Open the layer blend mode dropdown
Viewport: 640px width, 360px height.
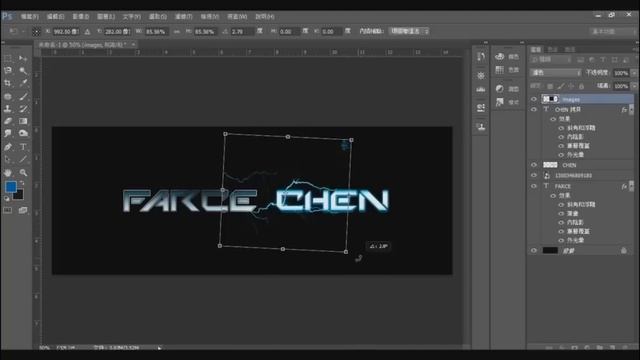555,73
